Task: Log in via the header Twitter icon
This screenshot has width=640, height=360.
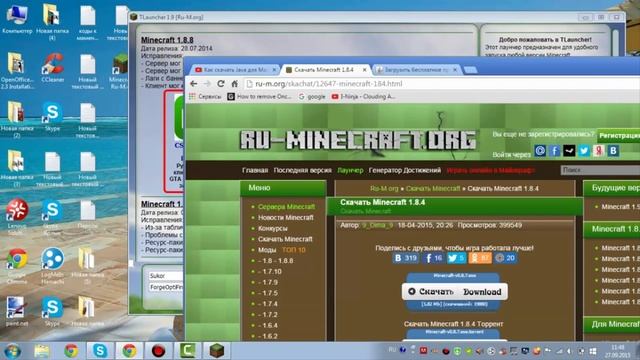Action: coord(584,151)
